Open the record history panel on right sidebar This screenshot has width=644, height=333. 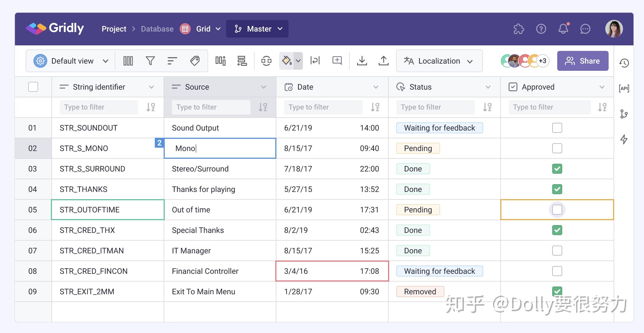point(624,63)
